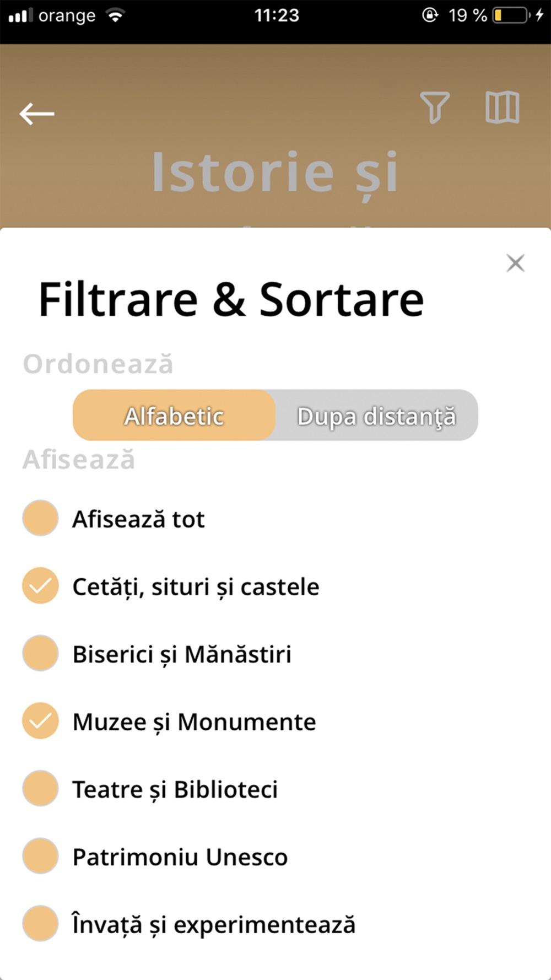This screenshot has width=551, height=980.
Task: Switch to Dupa distanță sorting
Action: [x=377, y=416]
